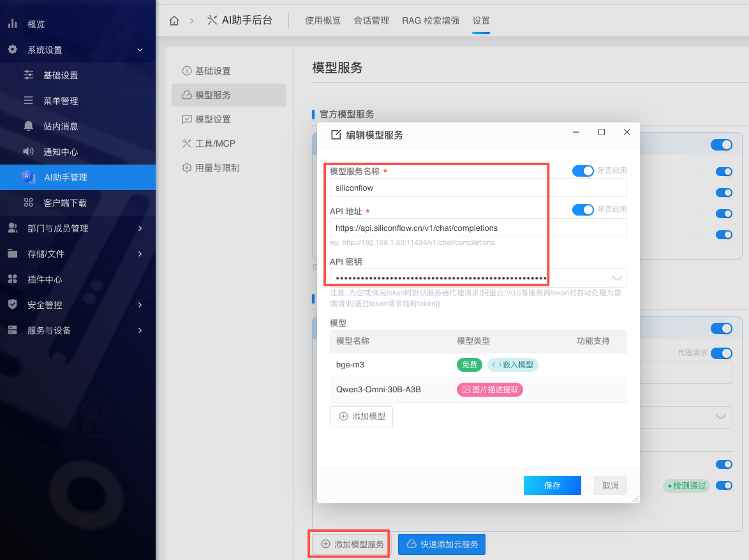Screen dimensions: 749x560
Task: Click the 添加模型 button
Action: [x=361, y=416]
